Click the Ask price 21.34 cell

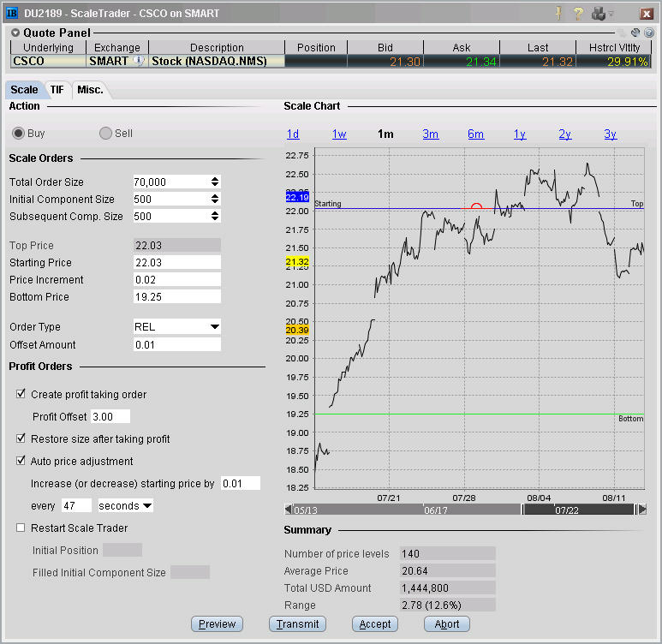click(x=462, y=62)
